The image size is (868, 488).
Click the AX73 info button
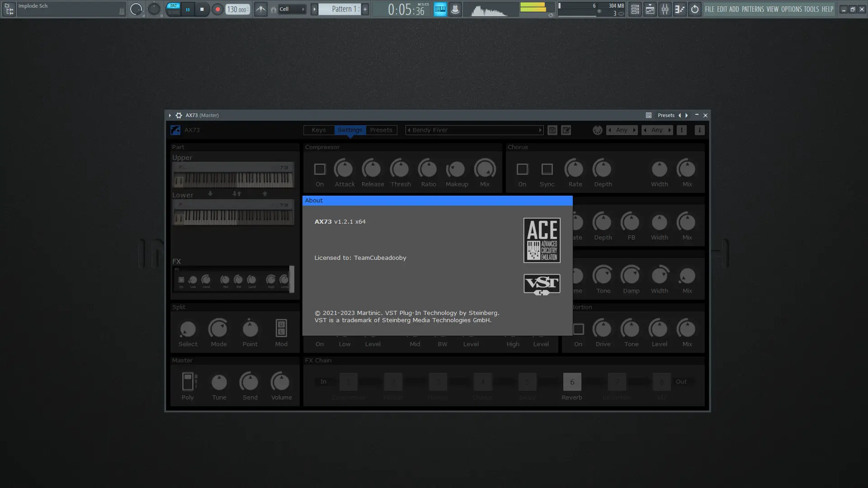(699, 130)
